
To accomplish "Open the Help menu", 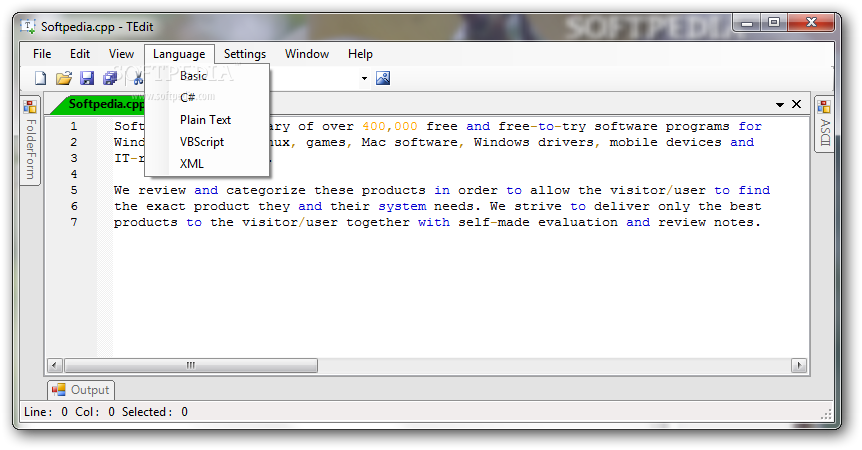I will tap(360, 54).
